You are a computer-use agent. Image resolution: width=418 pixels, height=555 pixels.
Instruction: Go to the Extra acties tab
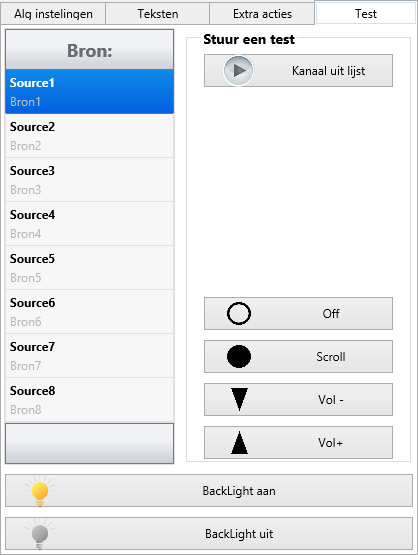(262, 14)
